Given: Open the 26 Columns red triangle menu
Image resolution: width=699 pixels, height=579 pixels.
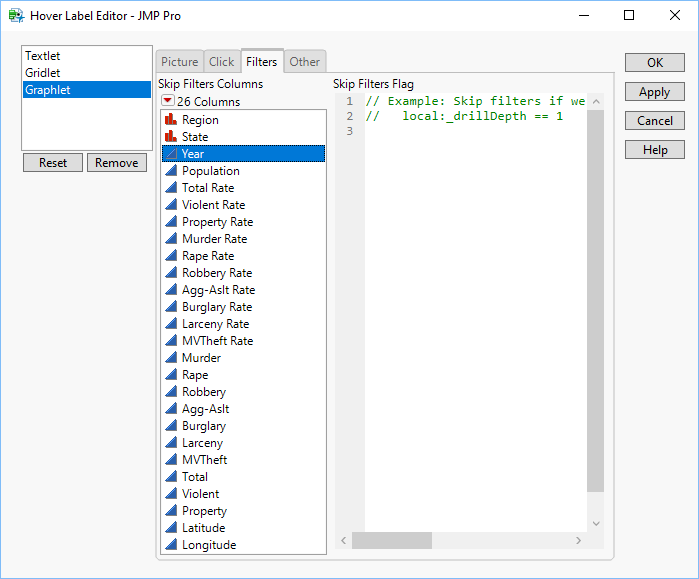Looking at the screenshot, I should tap(168, 102).
